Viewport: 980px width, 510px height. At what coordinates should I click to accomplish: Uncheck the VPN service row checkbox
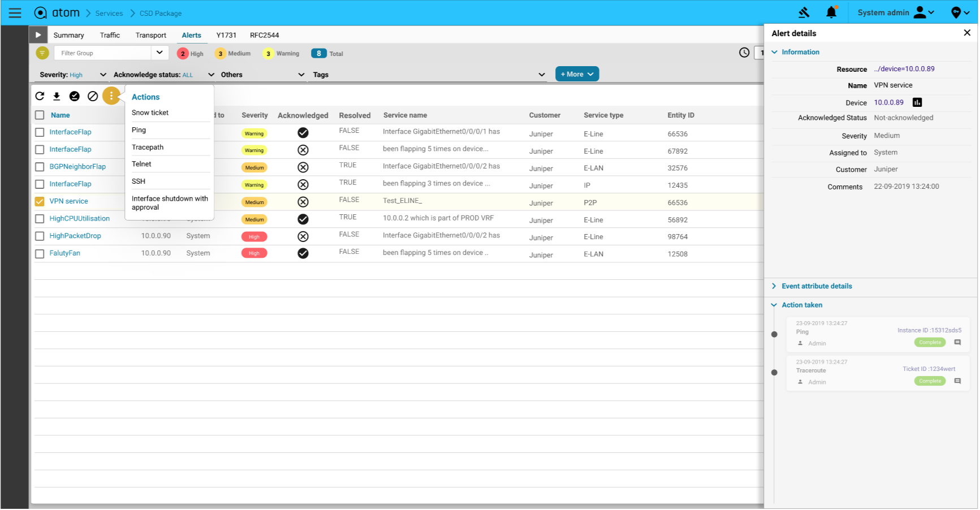click(x=40, y=201)
